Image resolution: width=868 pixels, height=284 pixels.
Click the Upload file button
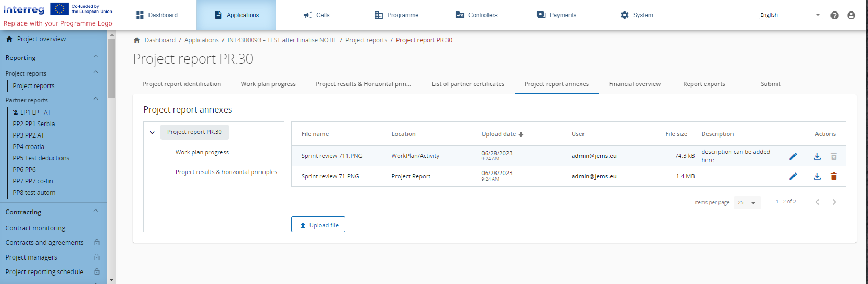[318, 225]
